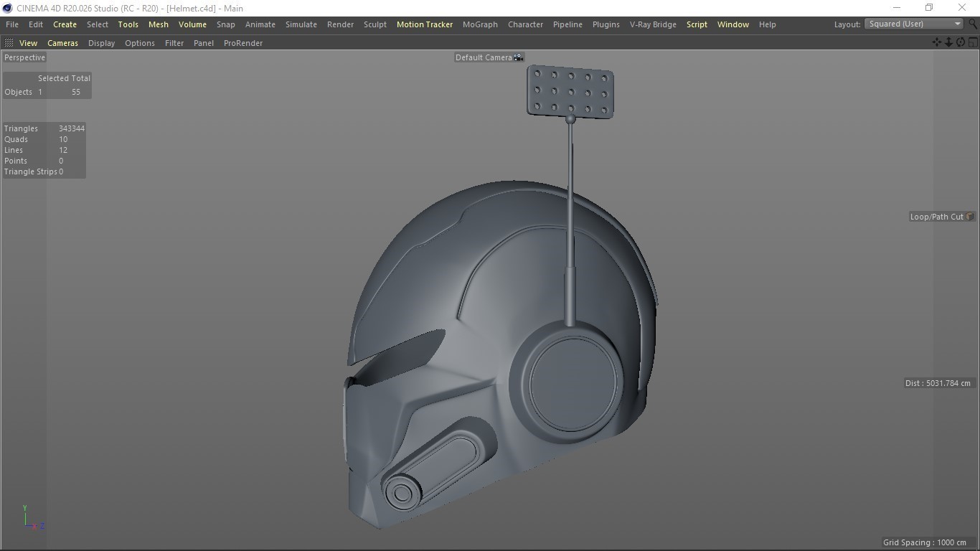This screenshot has height=551, width=980.
Task: Open the MoGraph menu
Action: [x=480, y=24]
